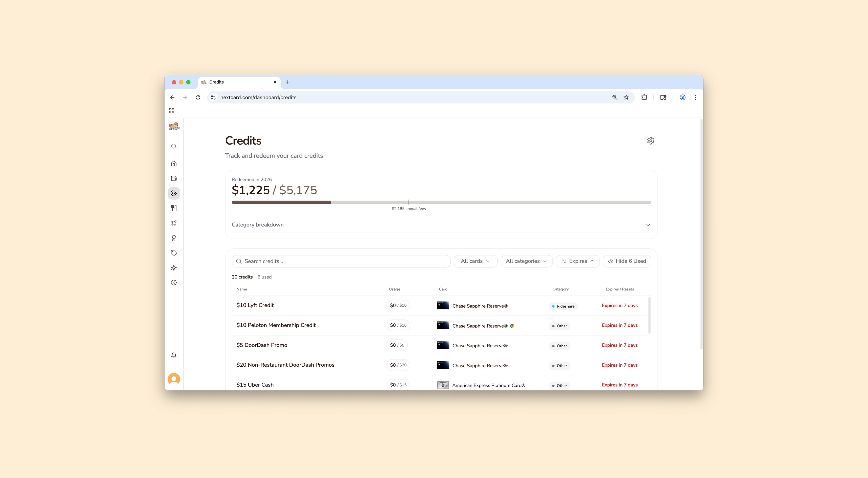
Task: Click the redeemed credits progress bar
Action: click(x=441, y=202)
